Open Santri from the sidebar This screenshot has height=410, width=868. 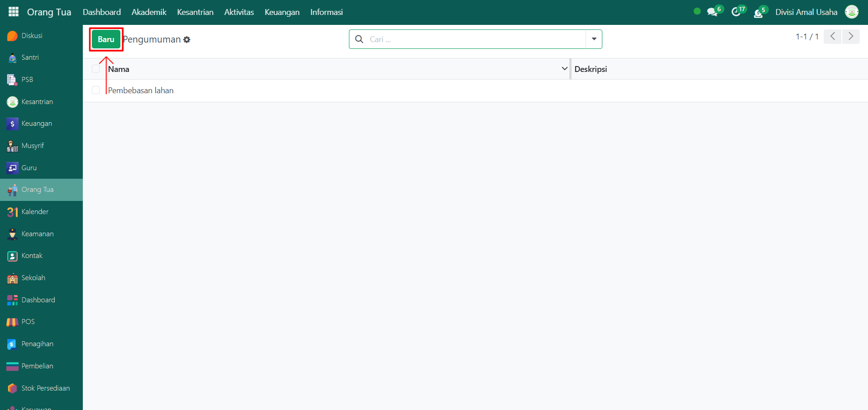pyautogui.click(x=30, y=57)
